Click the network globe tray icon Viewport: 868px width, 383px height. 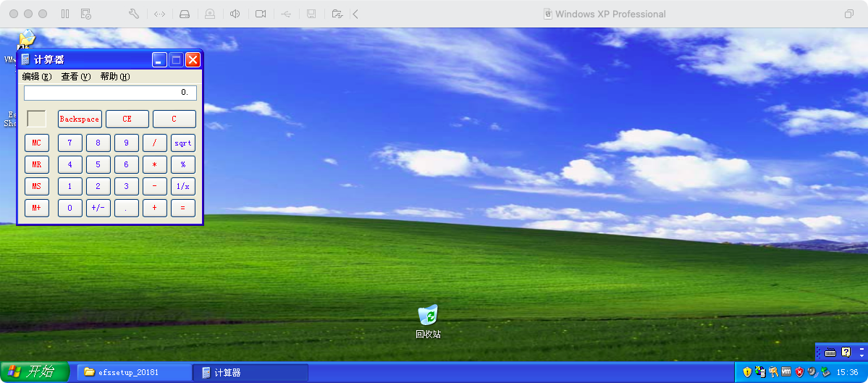[x=761, y=372]
